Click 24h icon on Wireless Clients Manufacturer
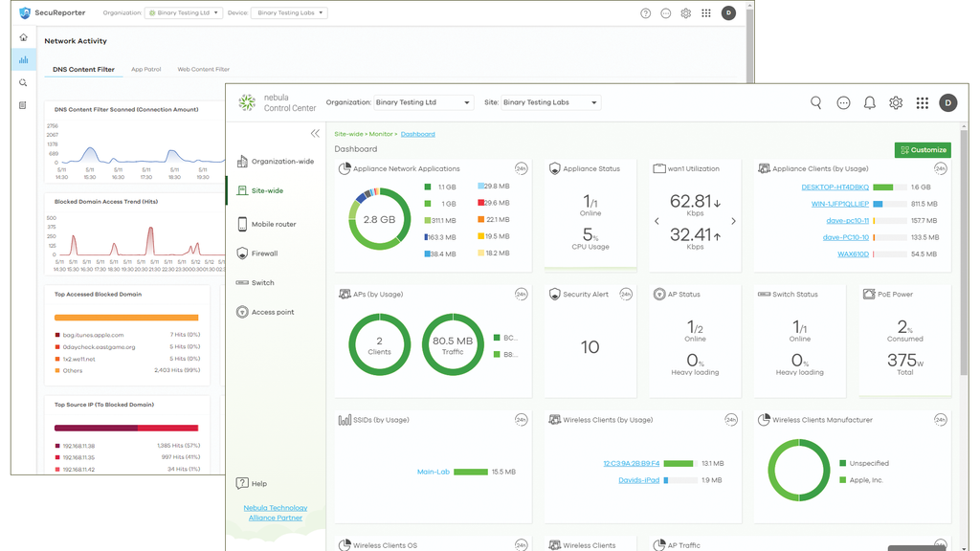The width and height of the screenshot is (980, 551). [940, 420]
